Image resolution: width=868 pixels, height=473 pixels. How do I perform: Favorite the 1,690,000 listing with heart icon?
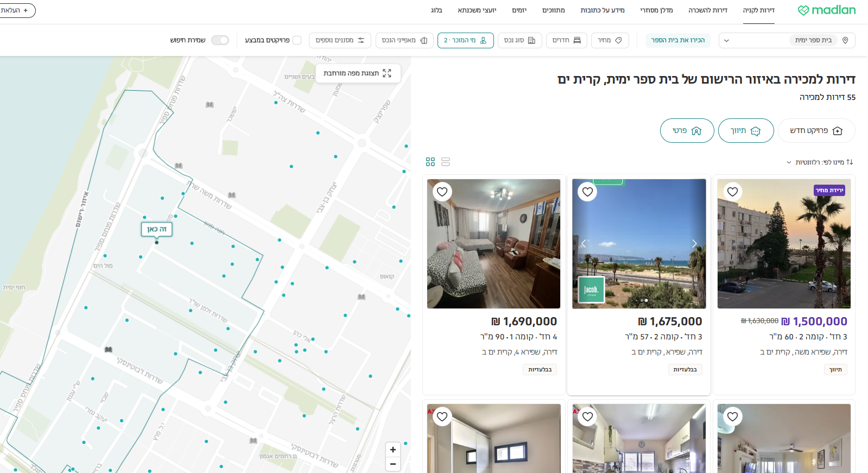pos(442,192)
